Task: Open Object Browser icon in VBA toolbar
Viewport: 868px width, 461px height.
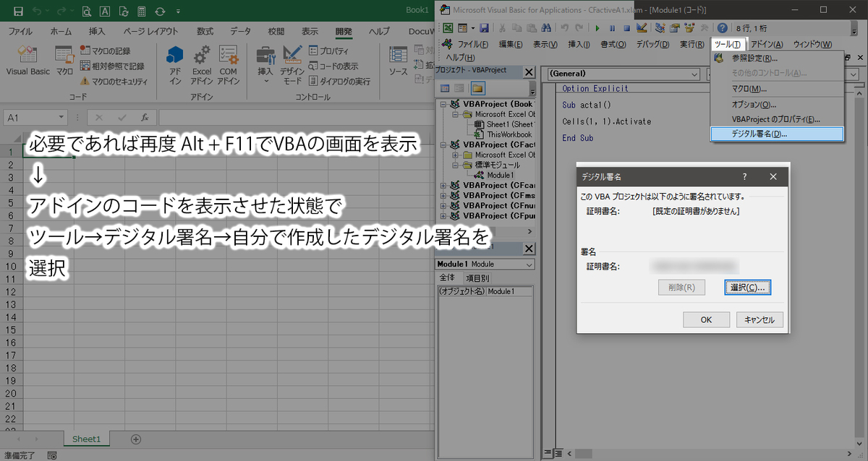Action: [689, 27]
